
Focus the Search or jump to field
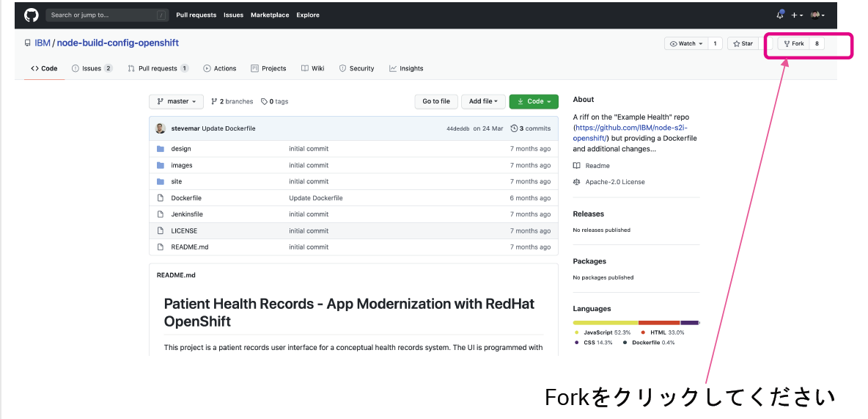107,15
